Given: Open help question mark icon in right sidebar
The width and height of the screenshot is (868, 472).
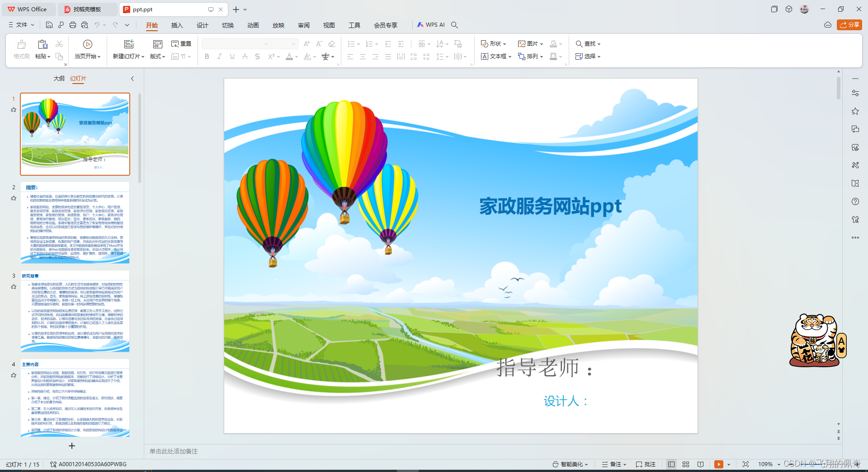Looking at the screenshot, I should 855,201.
